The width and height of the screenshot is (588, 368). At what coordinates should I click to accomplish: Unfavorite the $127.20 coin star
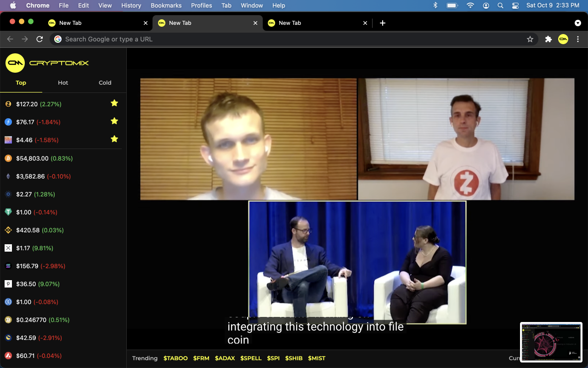(x=114, y=103)
